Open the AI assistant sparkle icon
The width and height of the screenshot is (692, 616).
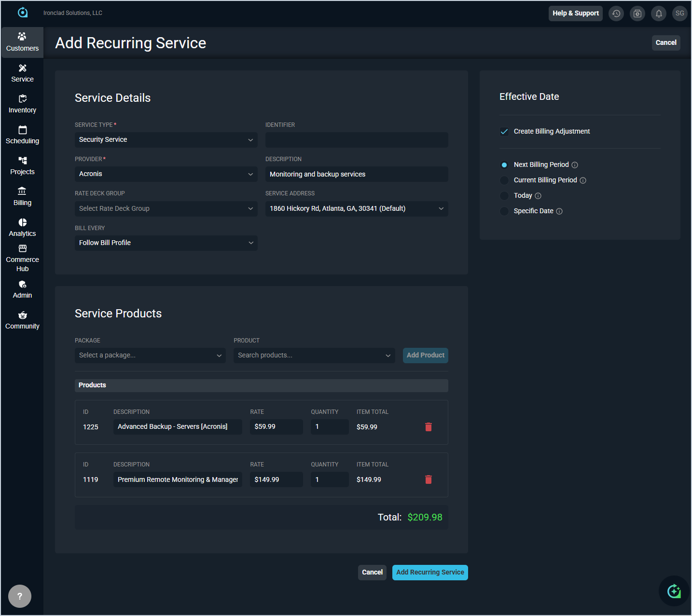tap(674, 590)
